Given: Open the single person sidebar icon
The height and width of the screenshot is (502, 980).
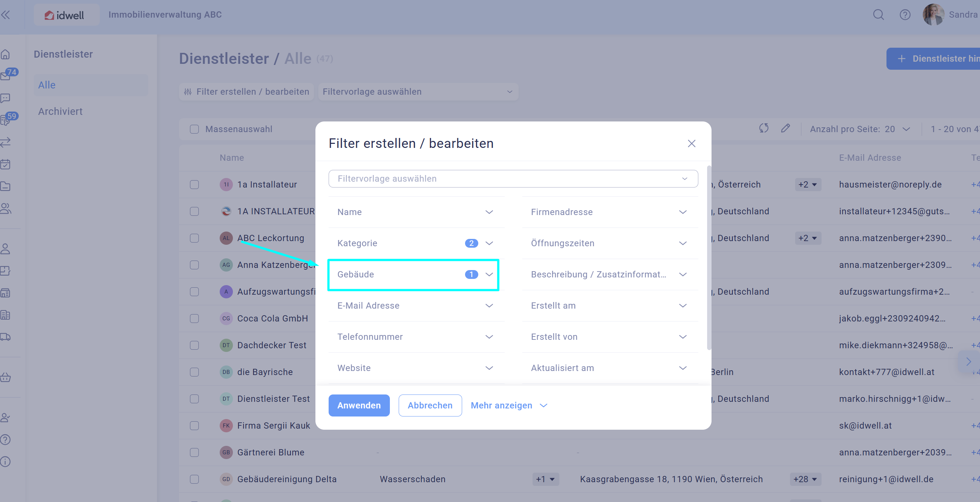Looking at the screenshot, I should [x=6, y=249].
